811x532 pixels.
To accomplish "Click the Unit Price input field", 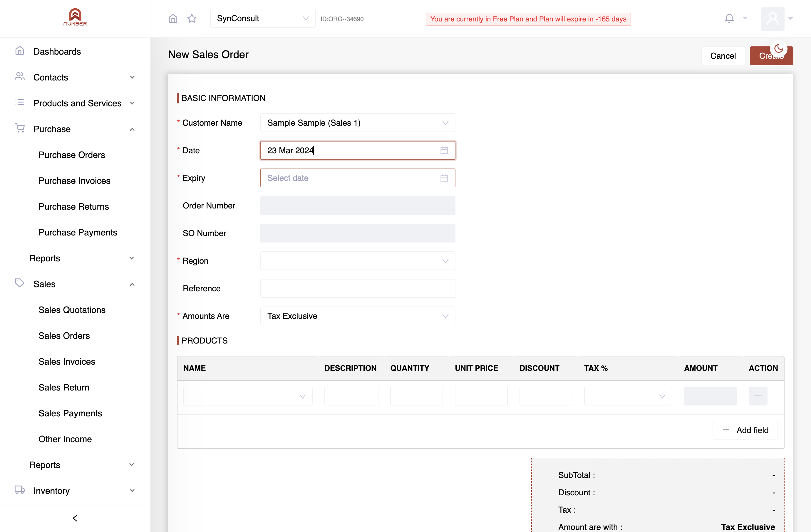I will point(481,396).
